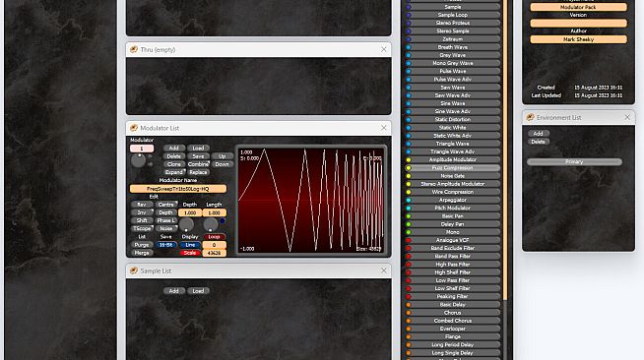
Task: Click Clone in the Modulator List
Action: point(173,164)
